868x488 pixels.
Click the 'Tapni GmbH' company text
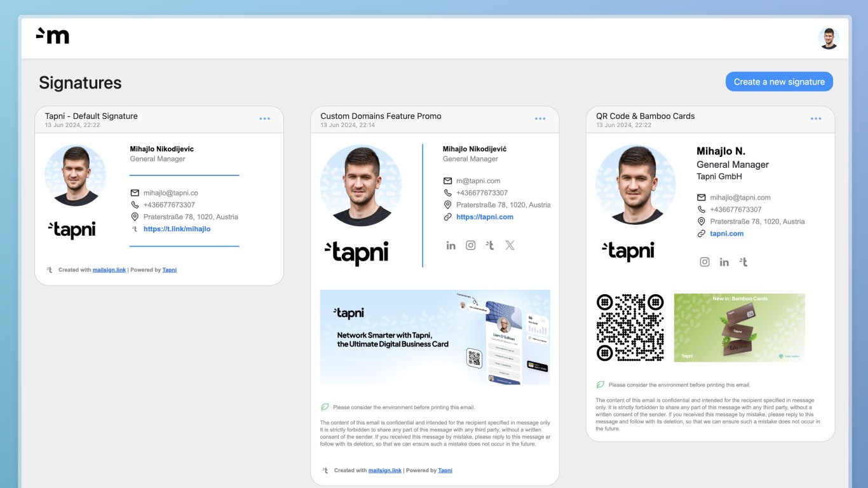719,177
